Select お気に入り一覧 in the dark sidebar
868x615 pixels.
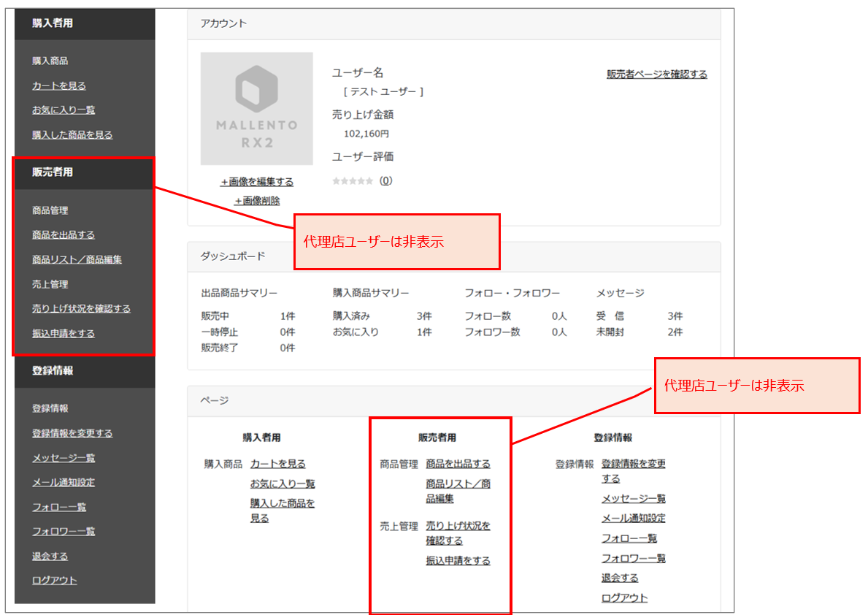64,110
